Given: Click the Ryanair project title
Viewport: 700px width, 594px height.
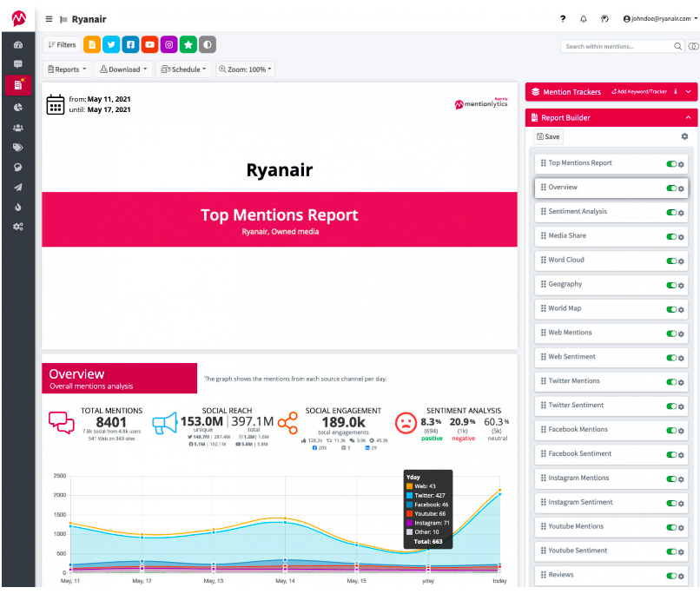Looking at the screenshot, I should [x=89, y=19].
